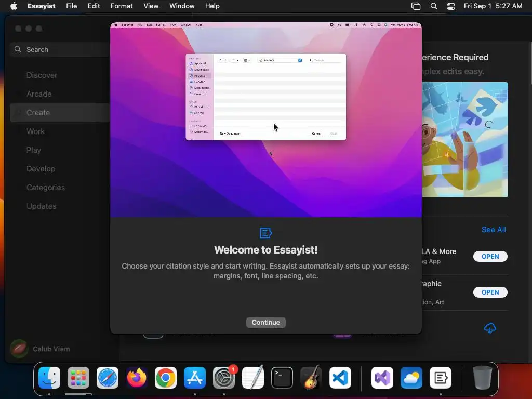The image size is (532, 399).
Task: Open Google Chrome from the Dock
Action: pos(166,378)
